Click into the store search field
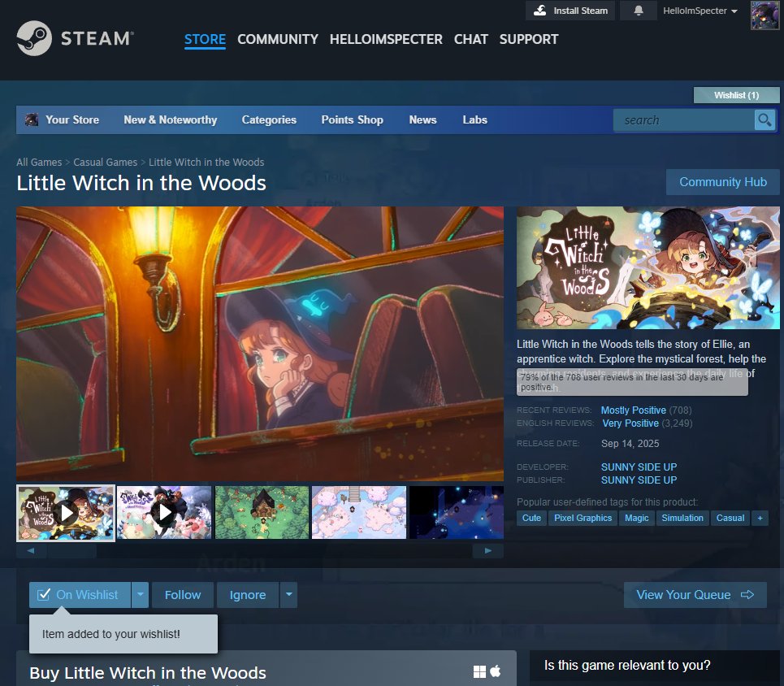 point(683,120)
